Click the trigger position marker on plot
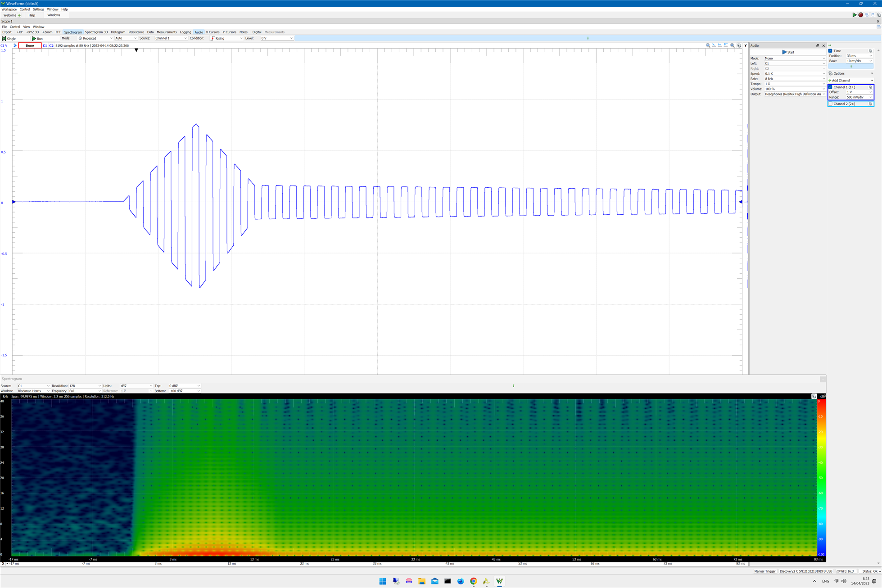 pyautogui.click(x=136, y=50)
